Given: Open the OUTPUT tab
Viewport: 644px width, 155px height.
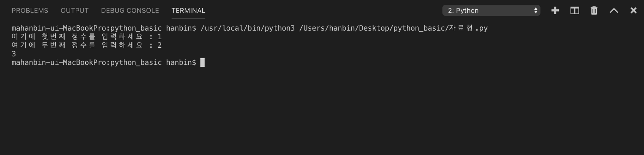Looking at the screenshot, I should click(x=74, y=11).
